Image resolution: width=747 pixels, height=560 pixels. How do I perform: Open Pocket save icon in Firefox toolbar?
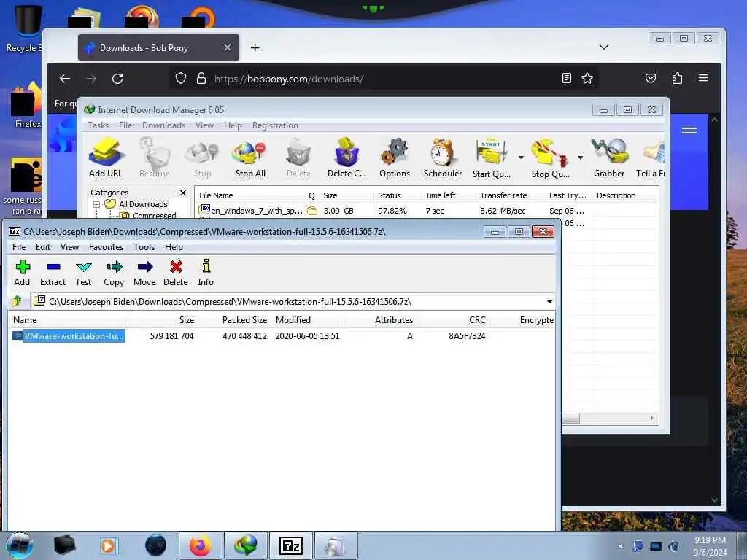(650, 79)
